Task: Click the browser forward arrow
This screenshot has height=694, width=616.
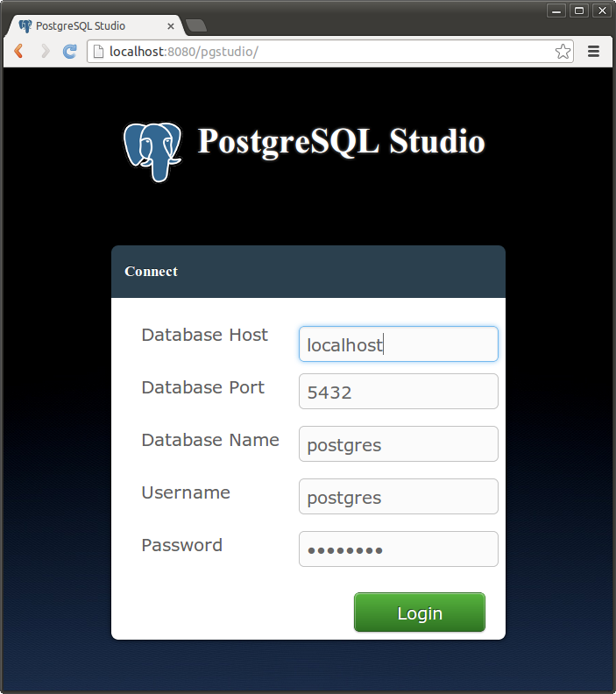Action: click(45, 52)
